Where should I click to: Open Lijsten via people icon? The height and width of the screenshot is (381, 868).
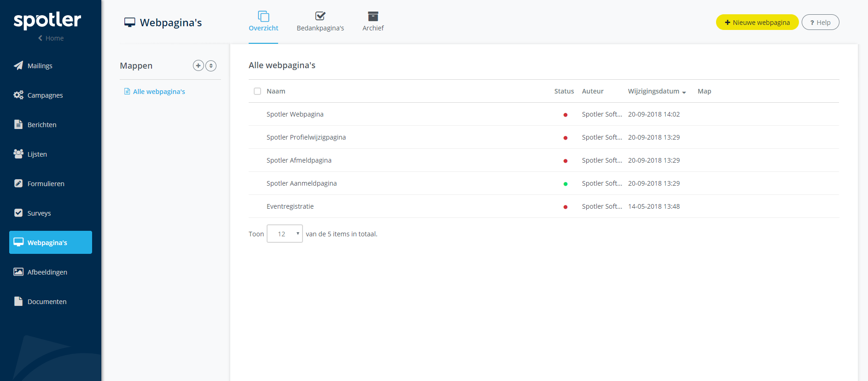pyautogui.click(x=18, y=154)
